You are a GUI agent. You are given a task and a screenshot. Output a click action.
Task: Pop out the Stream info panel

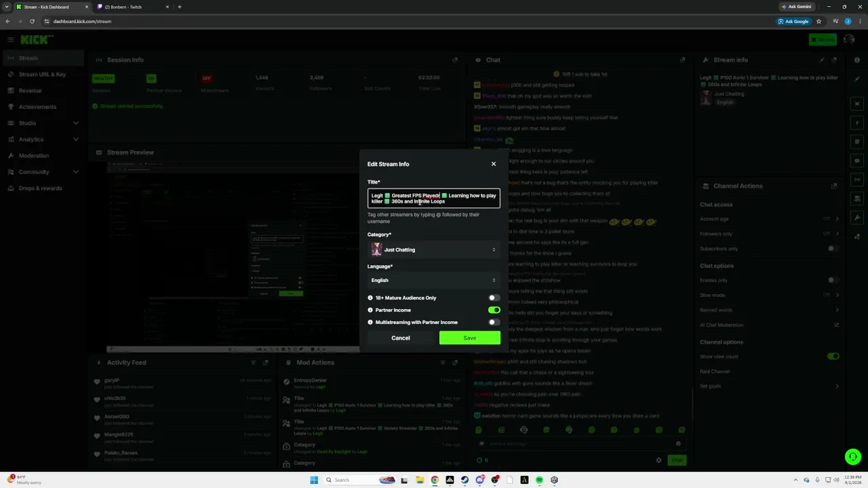(834, 60)
